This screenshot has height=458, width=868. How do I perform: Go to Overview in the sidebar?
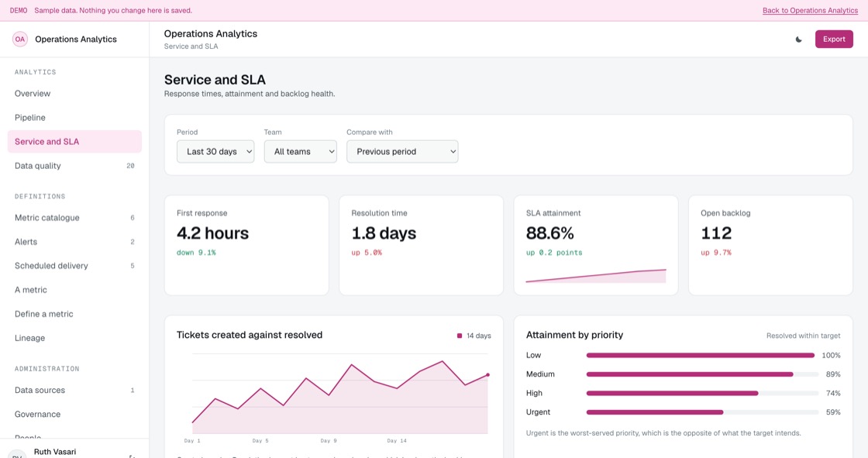[74, 94]
